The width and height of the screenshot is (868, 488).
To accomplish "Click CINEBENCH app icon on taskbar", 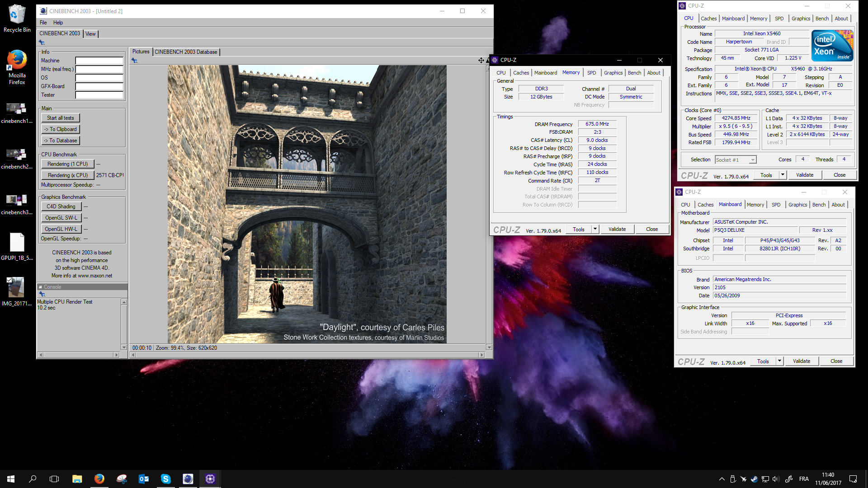I will pyautogui.click(x=188, y=479).
